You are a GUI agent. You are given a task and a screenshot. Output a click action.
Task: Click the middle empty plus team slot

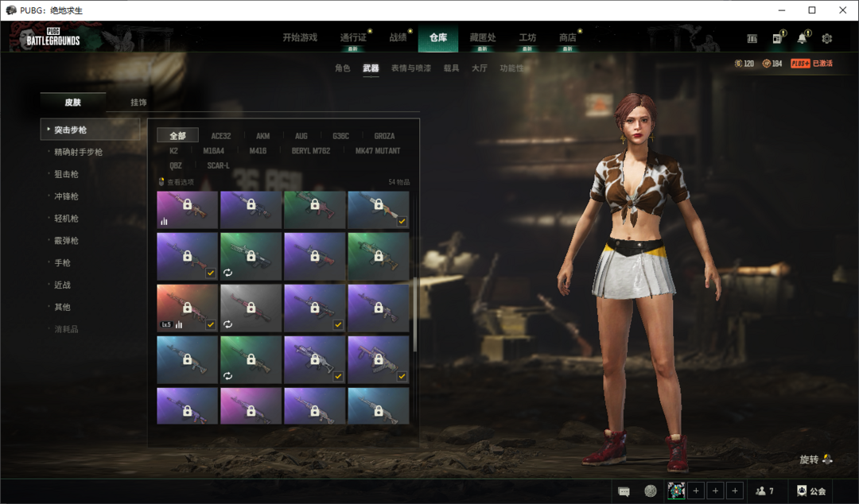[715, 490]
